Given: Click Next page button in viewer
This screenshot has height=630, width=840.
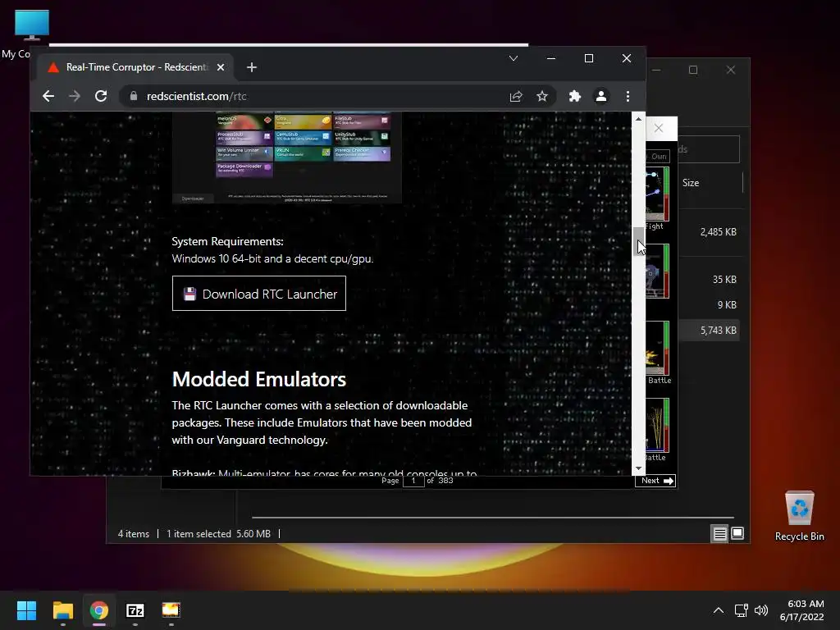Looking at the screenshot, I should click(x=657, y=481).
